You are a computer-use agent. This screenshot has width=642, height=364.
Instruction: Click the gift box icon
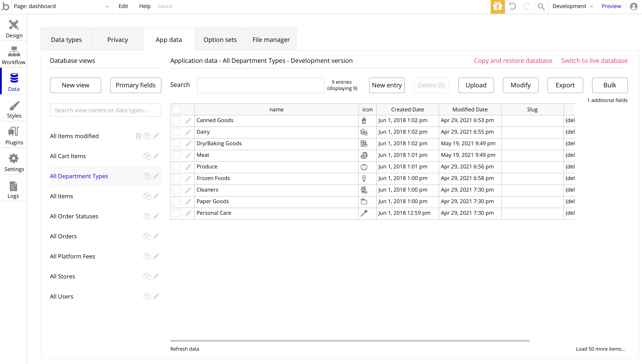click(498, 6)
